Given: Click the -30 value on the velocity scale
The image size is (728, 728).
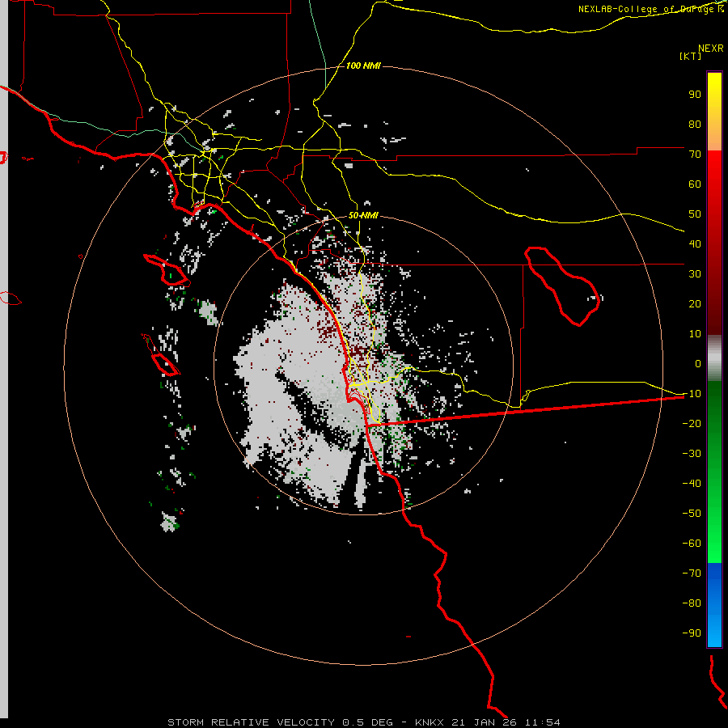Looking at the screenshot, I should 692,454.
